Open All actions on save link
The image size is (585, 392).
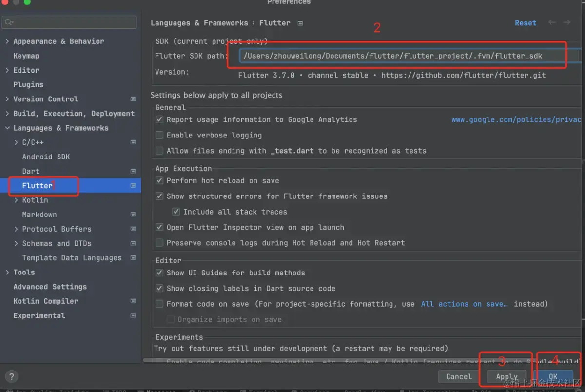coord(464,304)
